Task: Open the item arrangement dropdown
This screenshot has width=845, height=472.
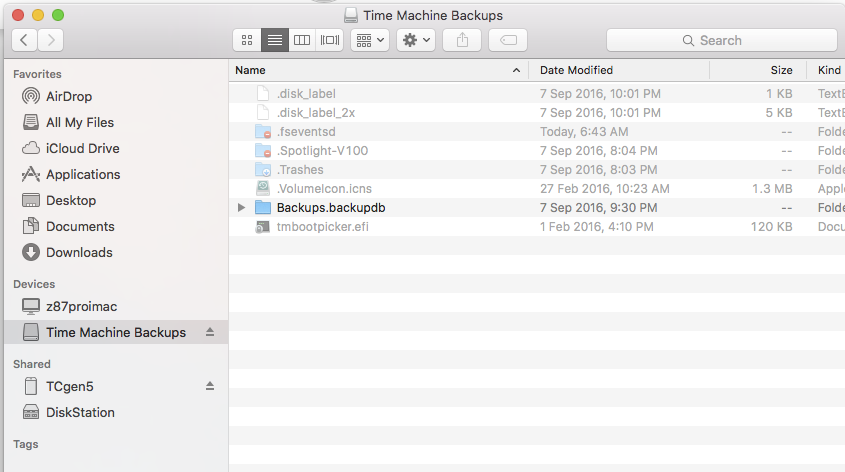Action: point(370,40)
